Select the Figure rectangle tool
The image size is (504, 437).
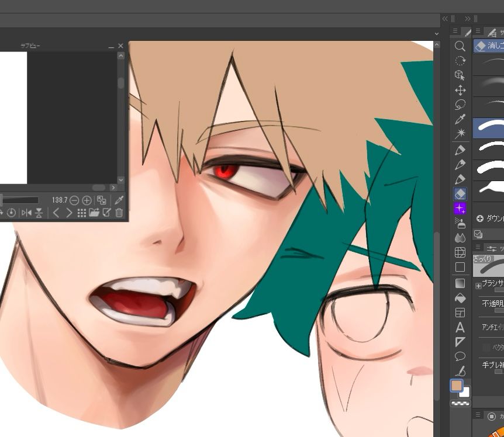pyautogui.click(x=460, y=267)
